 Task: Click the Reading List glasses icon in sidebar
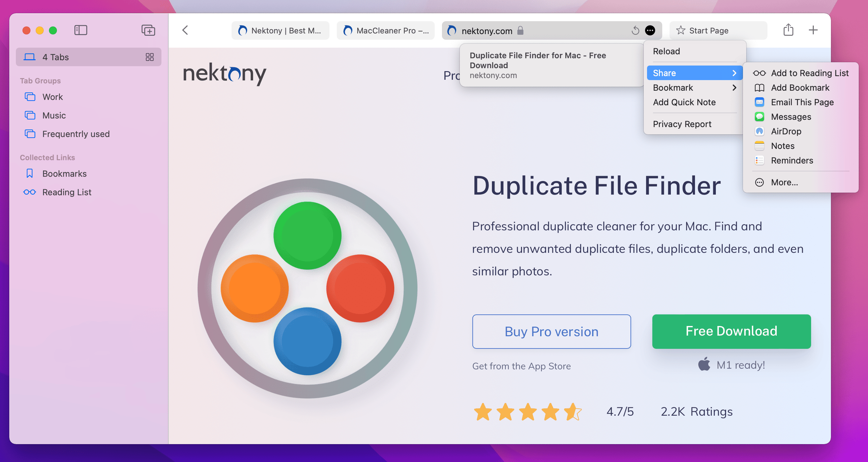tap(30, 192)
